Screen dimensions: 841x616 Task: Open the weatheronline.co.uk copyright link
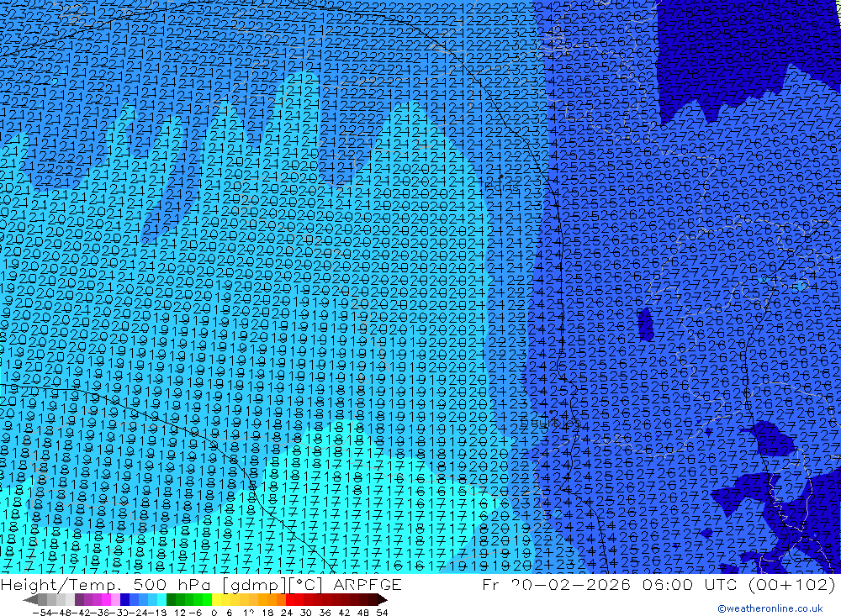coord(770,608)
